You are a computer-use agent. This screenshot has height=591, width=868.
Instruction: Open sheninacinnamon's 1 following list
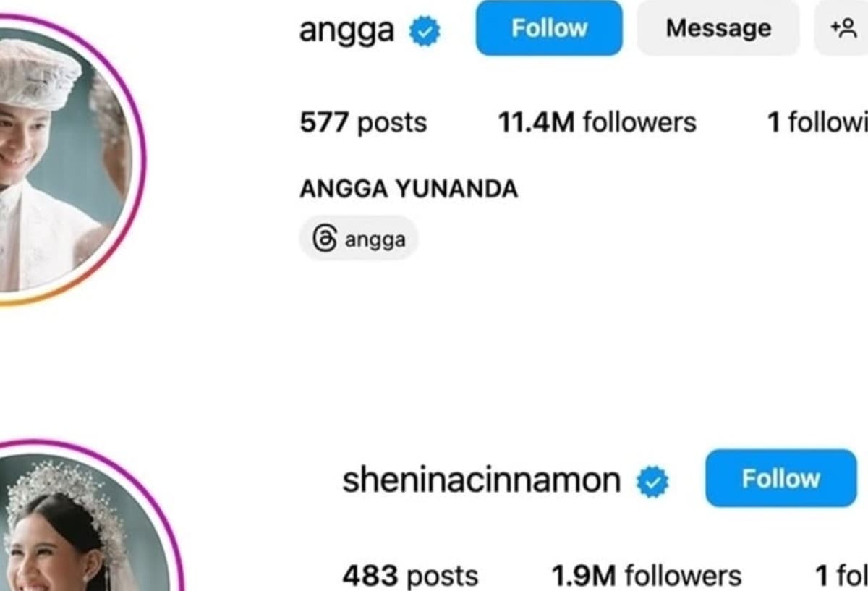[841, 576]
